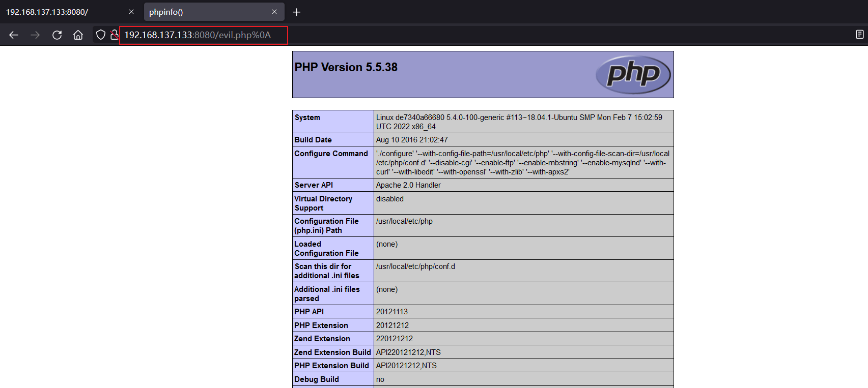This screenshot has width=868, height=388.
Task: Toggle reader view icon in address bar
Action: [860, 35]
